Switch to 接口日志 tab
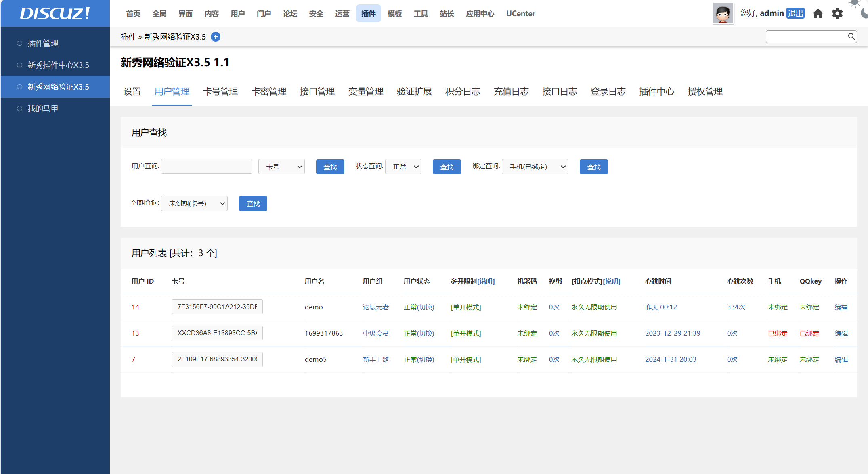This screenshot has height=474, width=868. (x=560, y=92)
